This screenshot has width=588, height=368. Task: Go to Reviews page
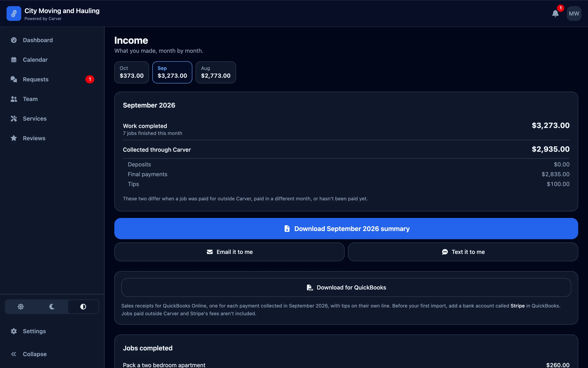(52, 138)
